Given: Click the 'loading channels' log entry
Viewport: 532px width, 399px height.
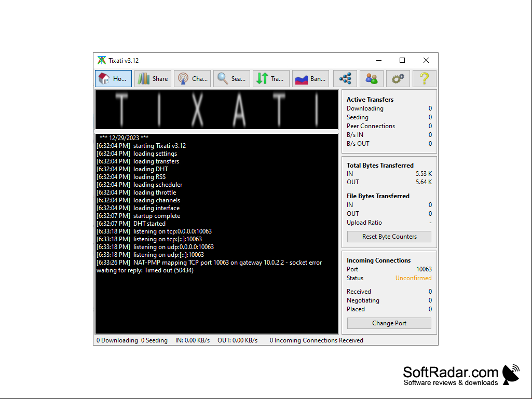Looking at the screenshot, I should click(139, 200).
